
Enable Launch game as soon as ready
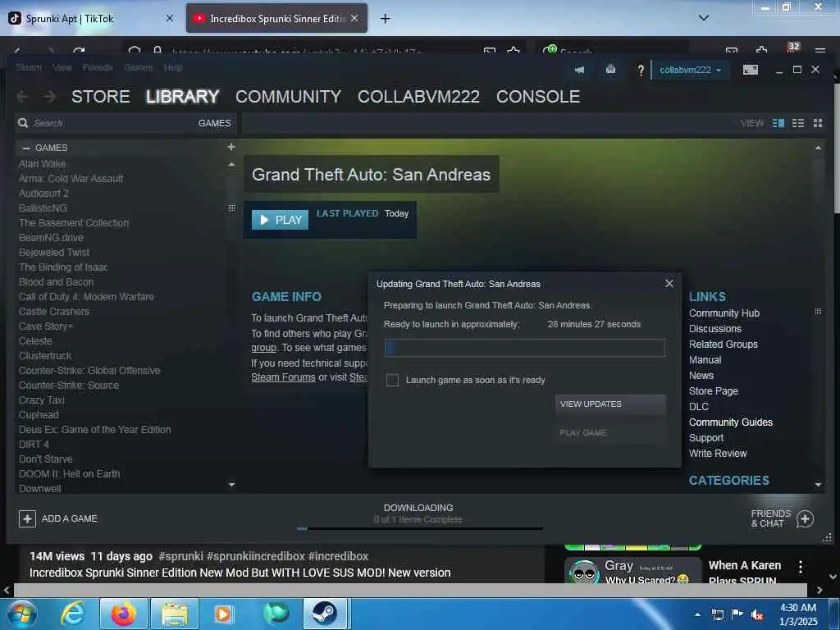click(392, 380)
